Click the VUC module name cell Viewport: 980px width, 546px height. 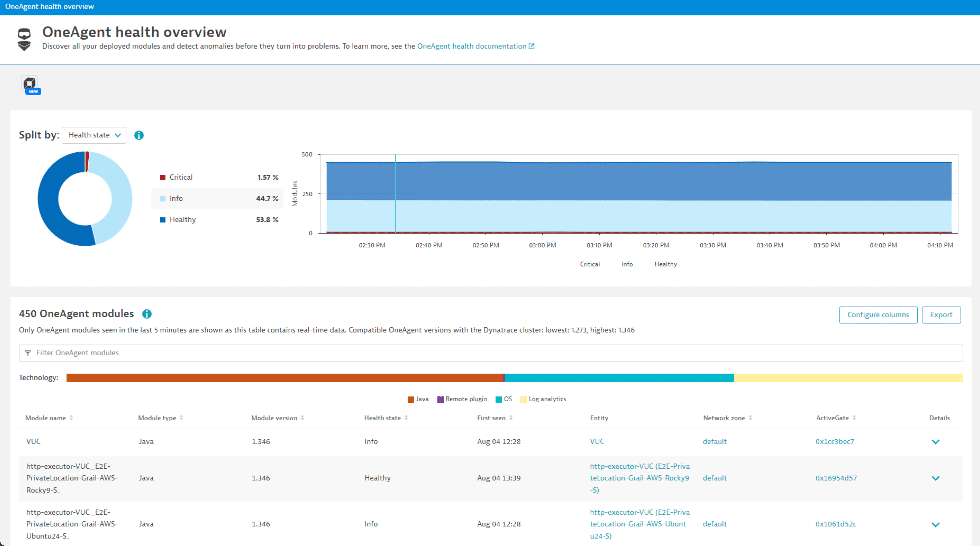[33, 441]
